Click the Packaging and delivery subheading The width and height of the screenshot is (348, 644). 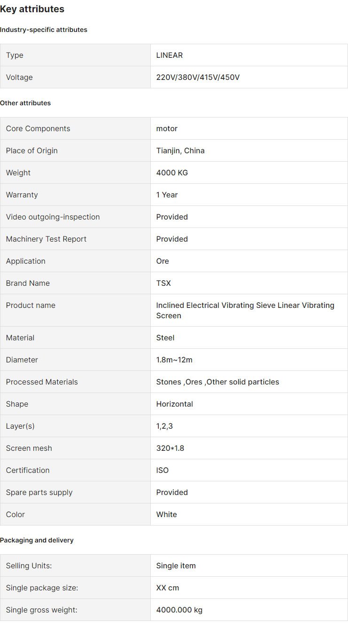tap(37, 540)
